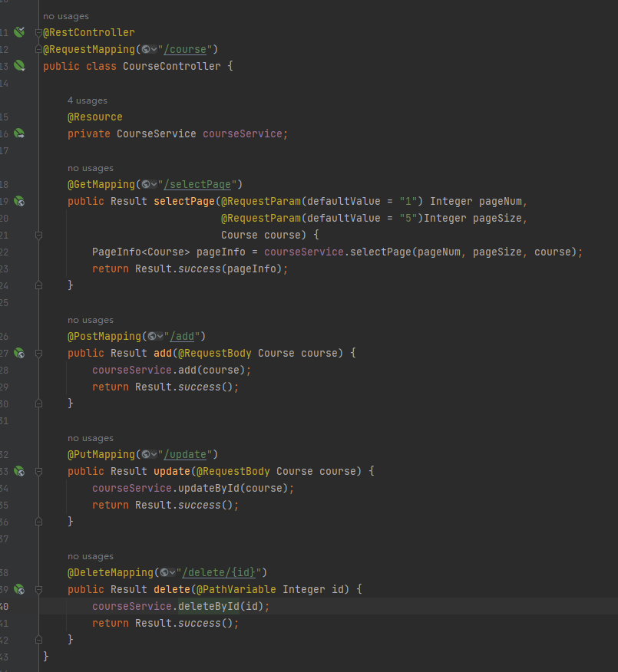Click endpoint gutter icon beside add method

click(x=19, y=353)
